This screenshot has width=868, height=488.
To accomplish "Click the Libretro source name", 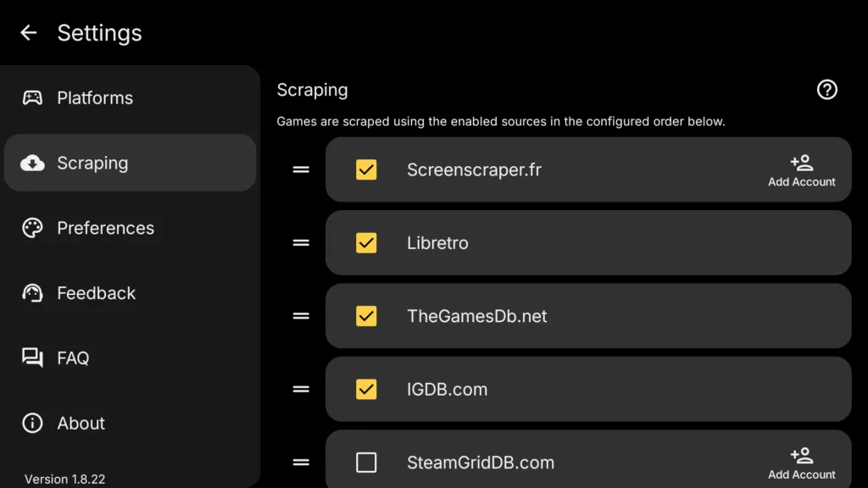I will coord(437,242).
